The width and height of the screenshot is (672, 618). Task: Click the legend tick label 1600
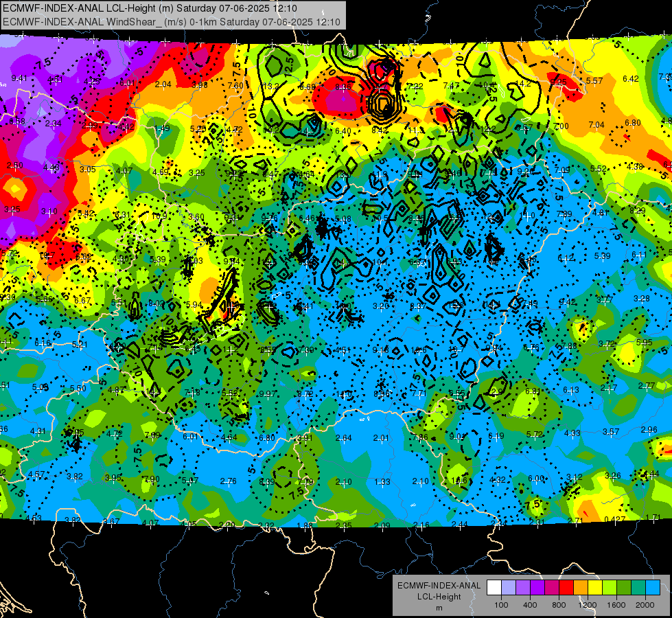pos(616,605)
